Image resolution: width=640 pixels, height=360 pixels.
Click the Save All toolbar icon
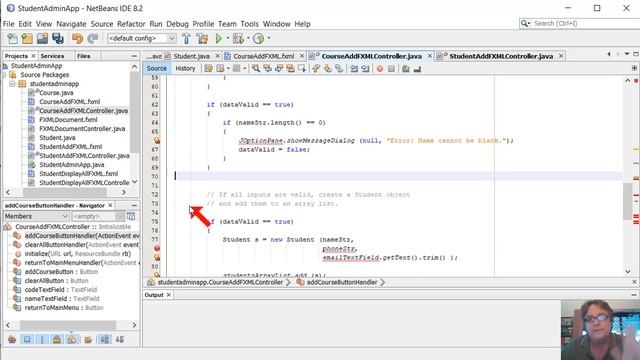point(58,38)
